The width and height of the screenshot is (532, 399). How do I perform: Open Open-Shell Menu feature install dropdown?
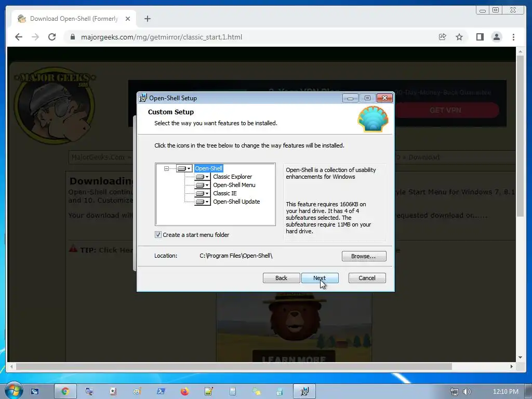click(x=203, y=185)
